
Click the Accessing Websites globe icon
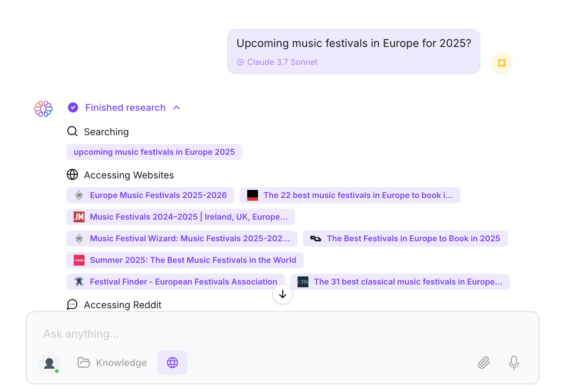pos(72,175)
